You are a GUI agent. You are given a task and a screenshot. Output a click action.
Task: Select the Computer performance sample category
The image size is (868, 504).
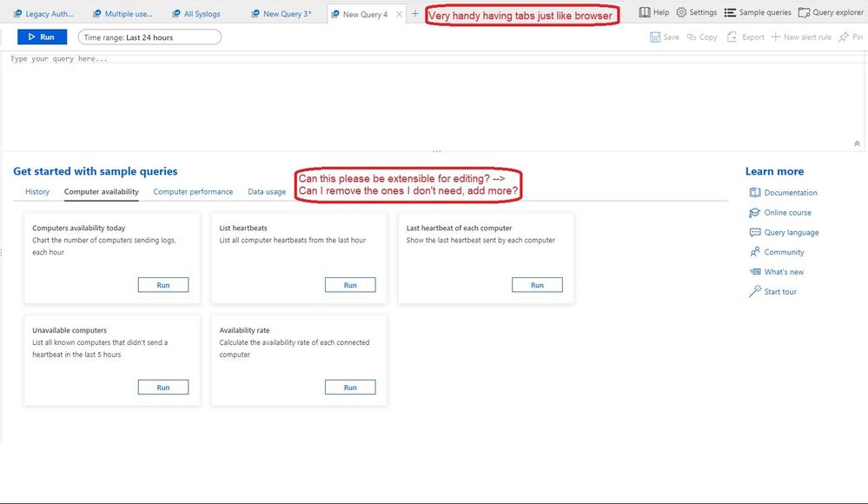(193, 191)
